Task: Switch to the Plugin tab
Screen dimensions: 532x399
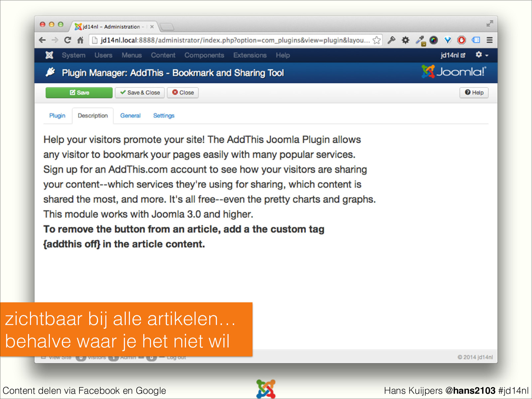Action: (57, 116)
